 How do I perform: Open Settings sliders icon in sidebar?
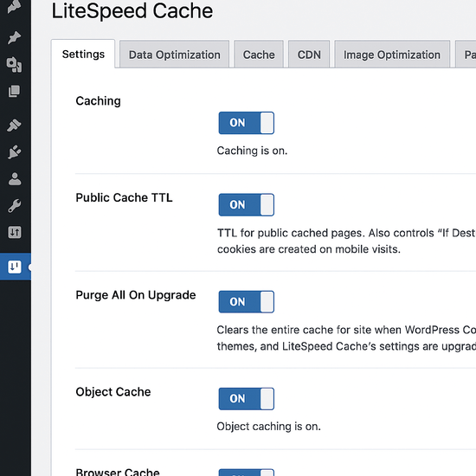pos(14,233)
